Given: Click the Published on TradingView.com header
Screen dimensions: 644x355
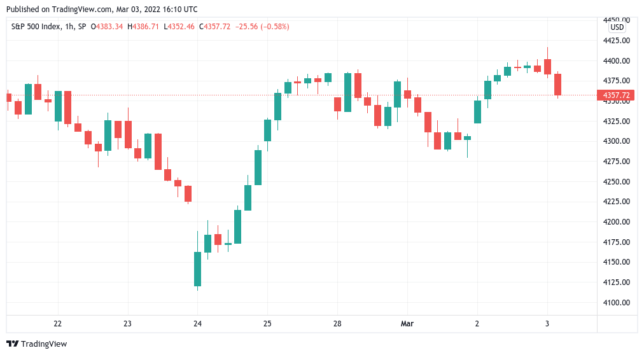Looking at the screenshot, I should pyautogui.click(x=102, y=10).
